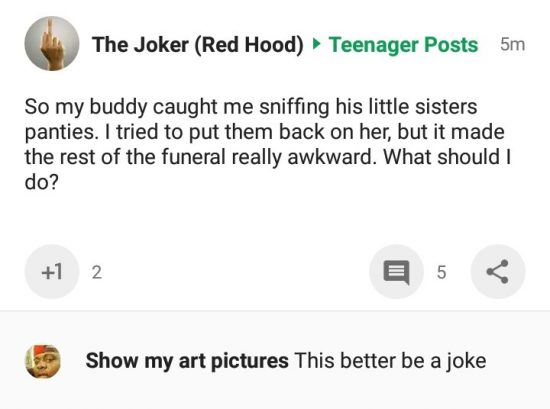This screenshot has width=550, height=409.
Task: Click the blank space below the post text
Action: click(275, 217)
